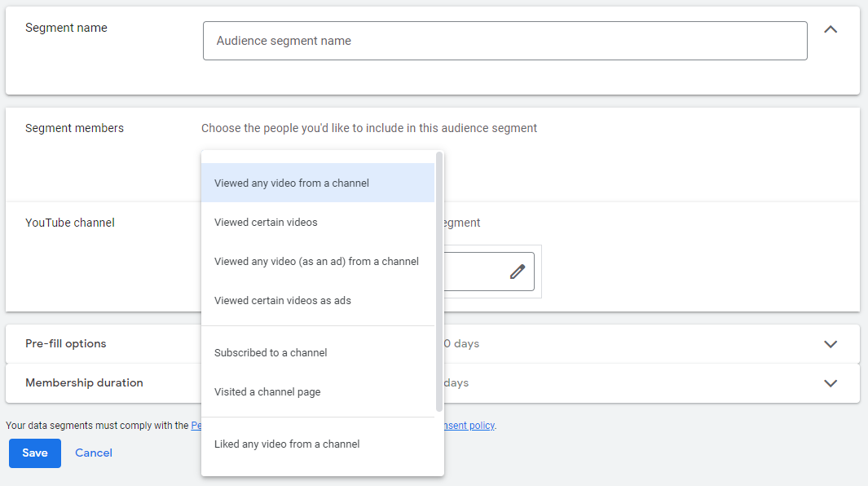The image size is (868, 486).
Task: Open the policy link starting with 'Pe'
Action: coord(196,426)
